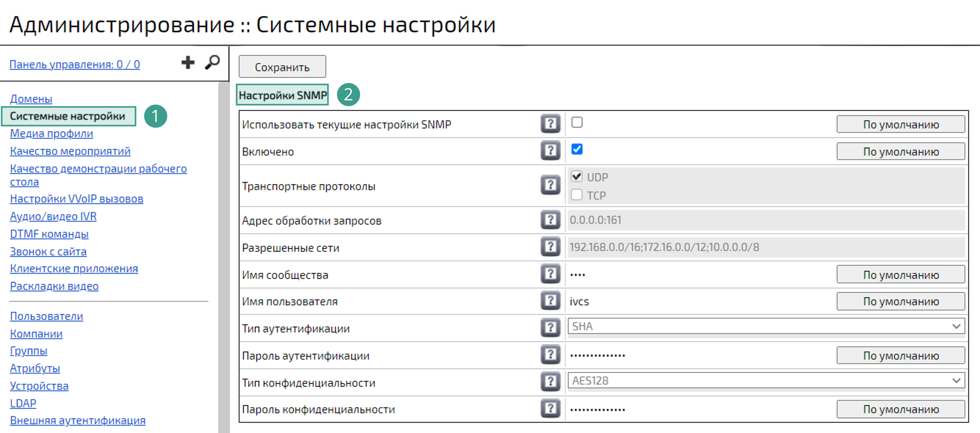Open help for the Включено setting
The width and height of the screenshot is (980, 433).
pos(550,151)
